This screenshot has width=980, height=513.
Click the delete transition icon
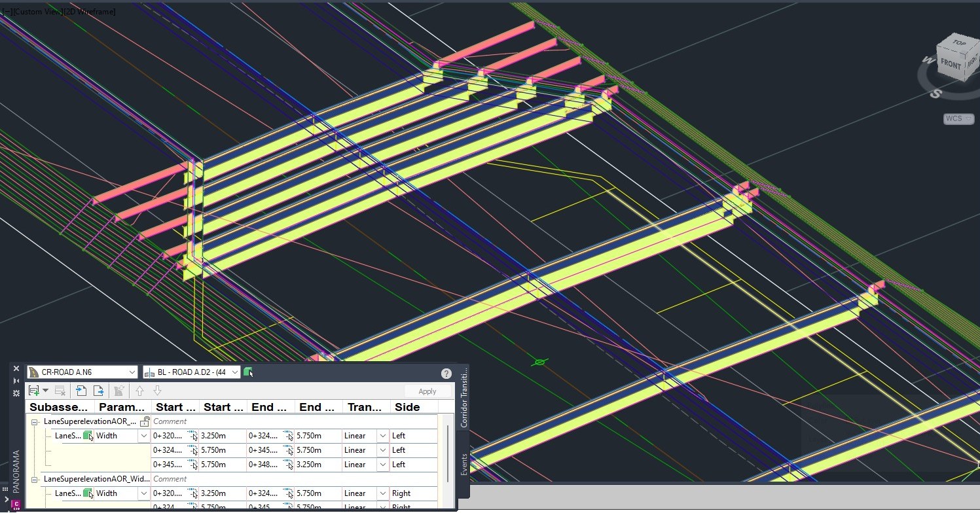point(60,391)
